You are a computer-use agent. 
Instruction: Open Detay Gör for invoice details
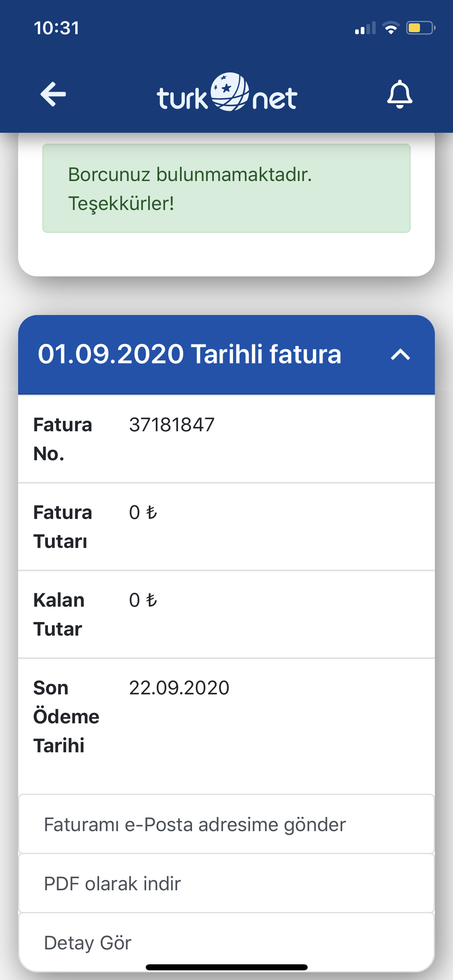(x=226, y=942)
